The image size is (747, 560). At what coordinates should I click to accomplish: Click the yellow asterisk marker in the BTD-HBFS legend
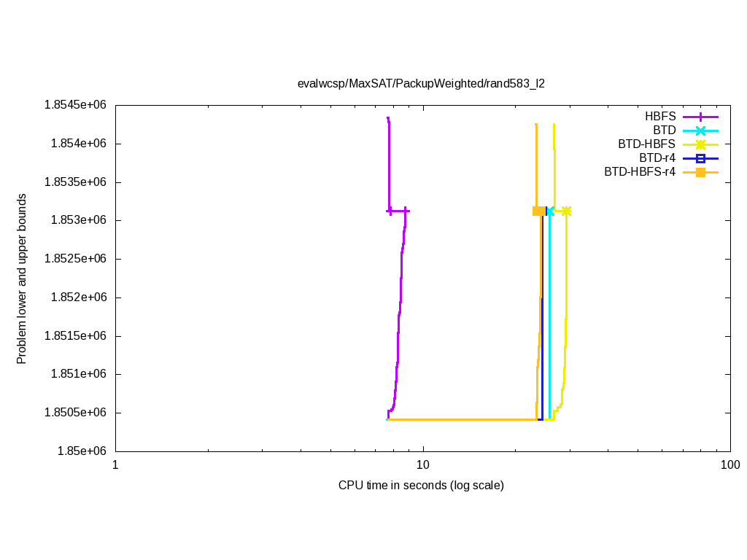pos(700,144)
